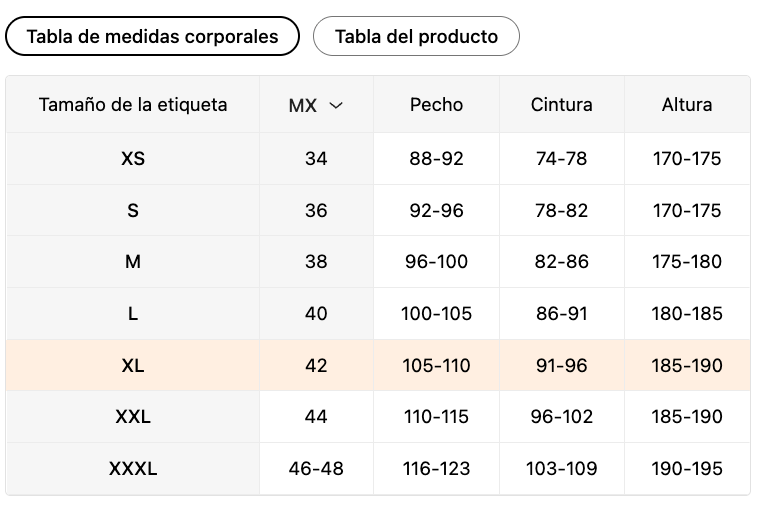Click the Tamaño de la etiqueta header

[x=133, y=104]
